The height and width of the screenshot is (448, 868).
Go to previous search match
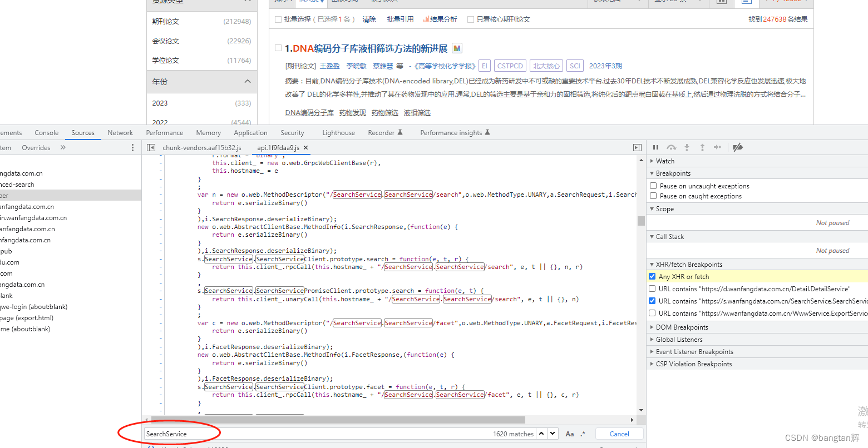[542, 434]
